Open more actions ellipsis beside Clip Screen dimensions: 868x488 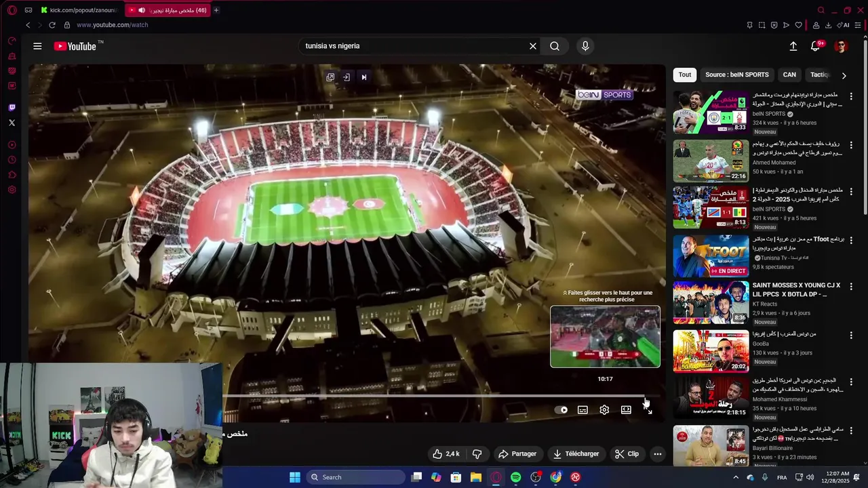[x=657, y=454]
